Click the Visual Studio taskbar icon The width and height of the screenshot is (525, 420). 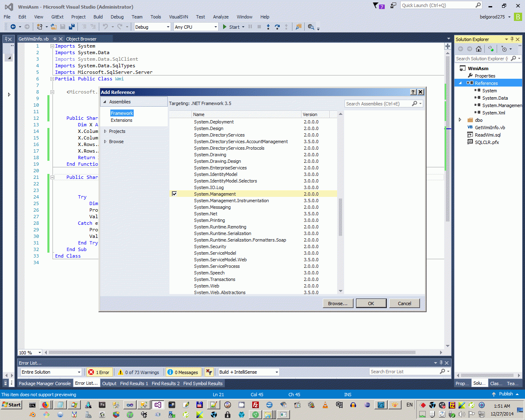[x=157, y=405]
